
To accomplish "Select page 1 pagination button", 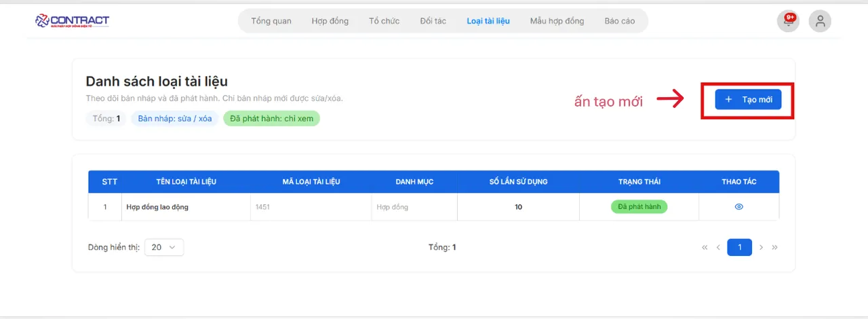I will pos(739,248).
